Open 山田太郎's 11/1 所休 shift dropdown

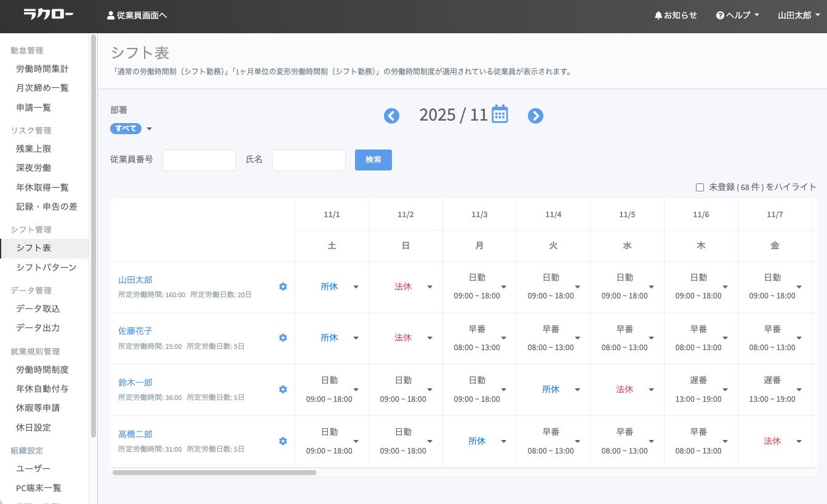[356, 287]
